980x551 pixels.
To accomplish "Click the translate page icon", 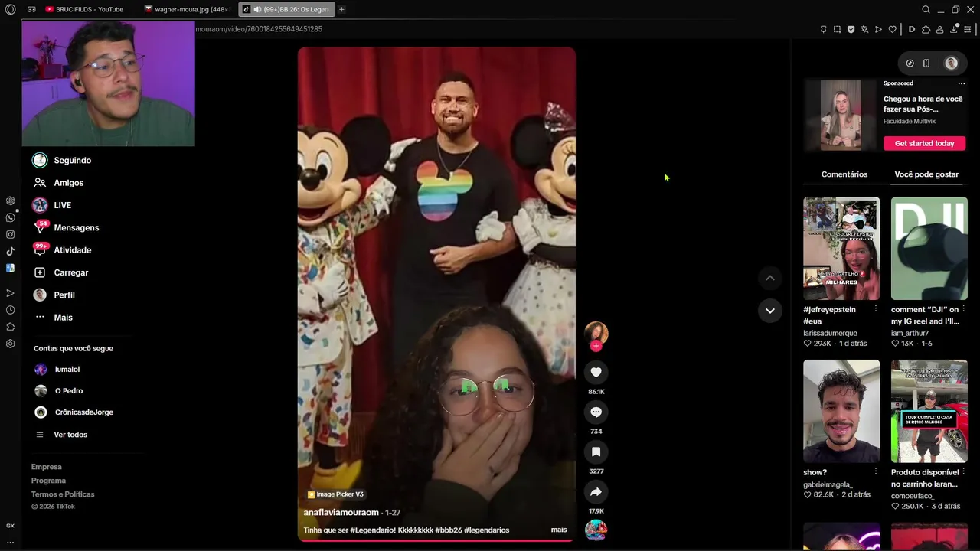I will coord(864,29).
